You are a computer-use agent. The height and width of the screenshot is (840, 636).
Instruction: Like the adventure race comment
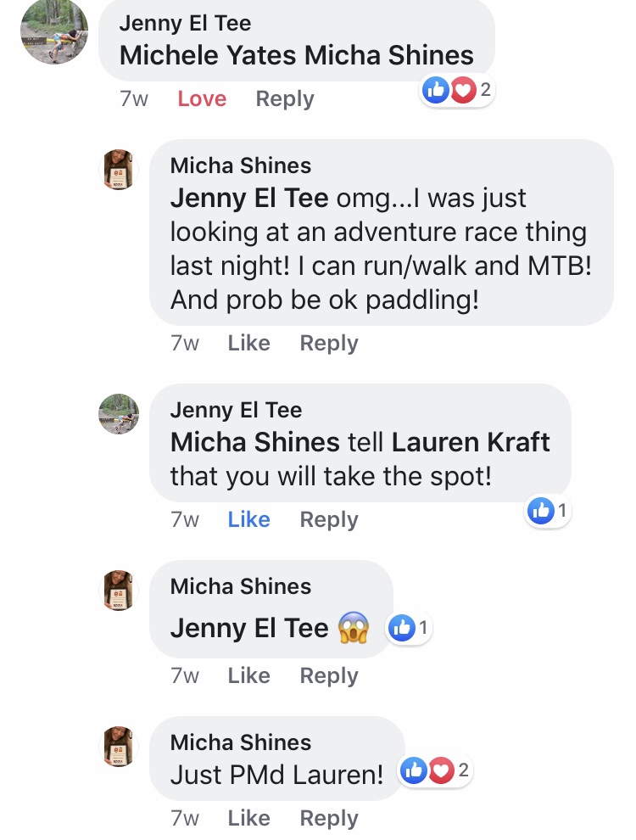tap(248, 344)
